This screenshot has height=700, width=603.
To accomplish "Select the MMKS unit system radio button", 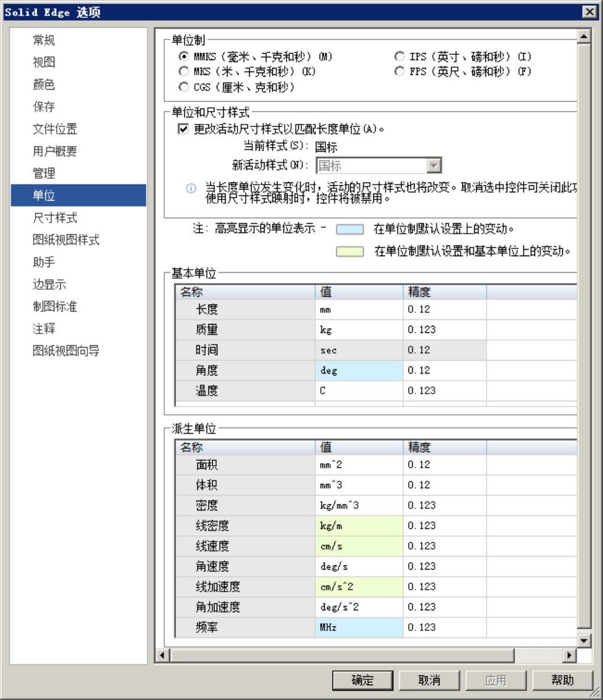I will pyautogui.click(x=184, y=56).
